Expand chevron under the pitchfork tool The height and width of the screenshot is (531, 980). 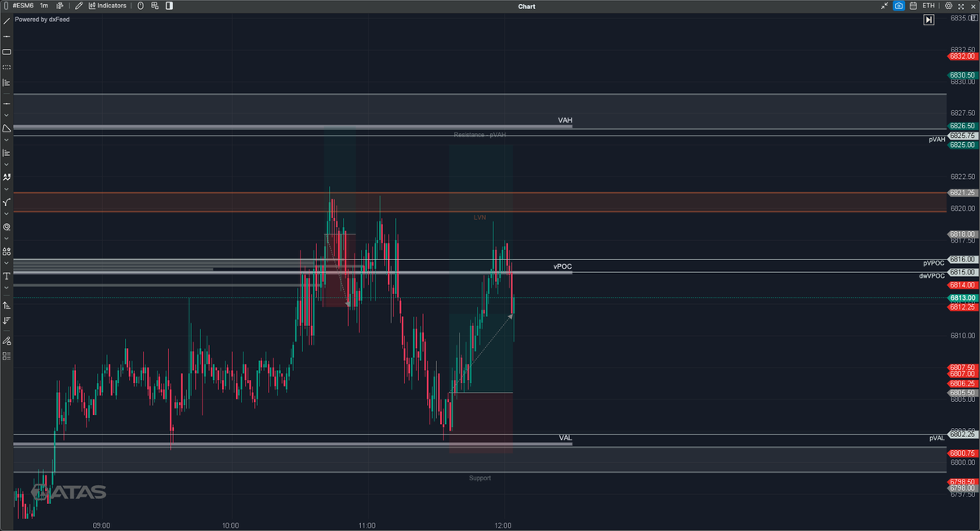pyautogui.click(x=7, y=214)
